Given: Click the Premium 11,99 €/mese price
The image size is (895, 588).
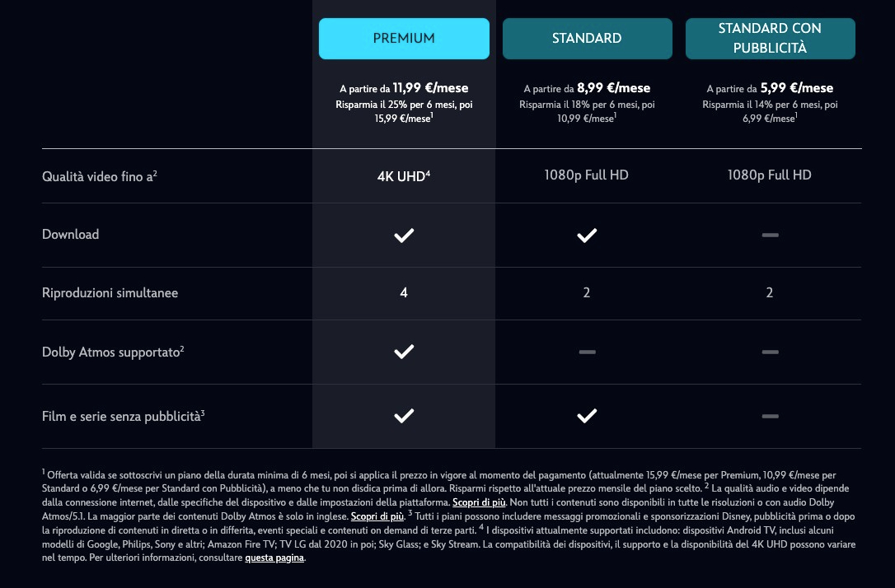Looking at the screenshot, I should coord(430,88).
